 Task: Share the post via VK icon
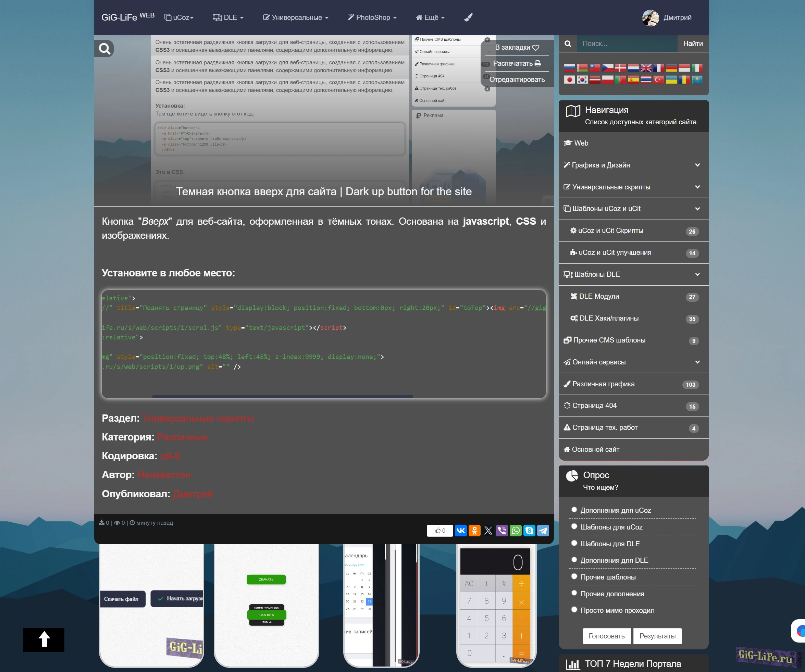click(460, 531)
